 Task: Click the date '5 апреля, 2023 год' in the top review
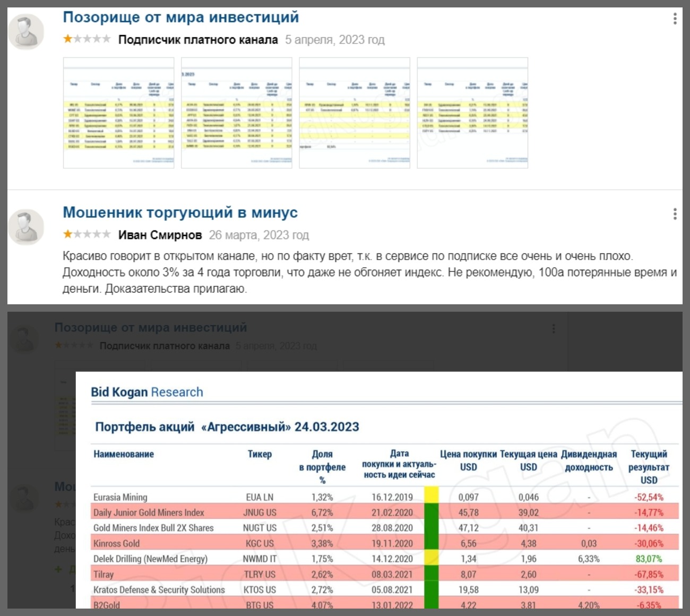coord(334,40)
